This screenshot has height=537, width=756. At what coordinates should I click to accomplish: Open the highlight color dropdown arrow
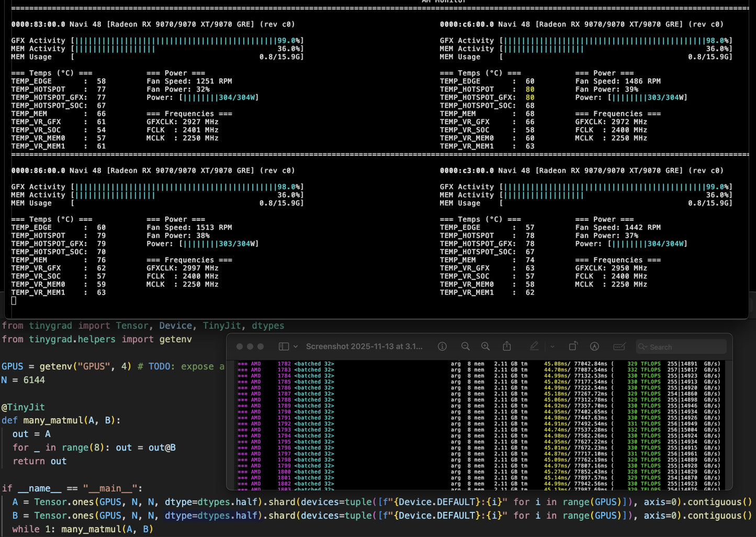(552, 346)
